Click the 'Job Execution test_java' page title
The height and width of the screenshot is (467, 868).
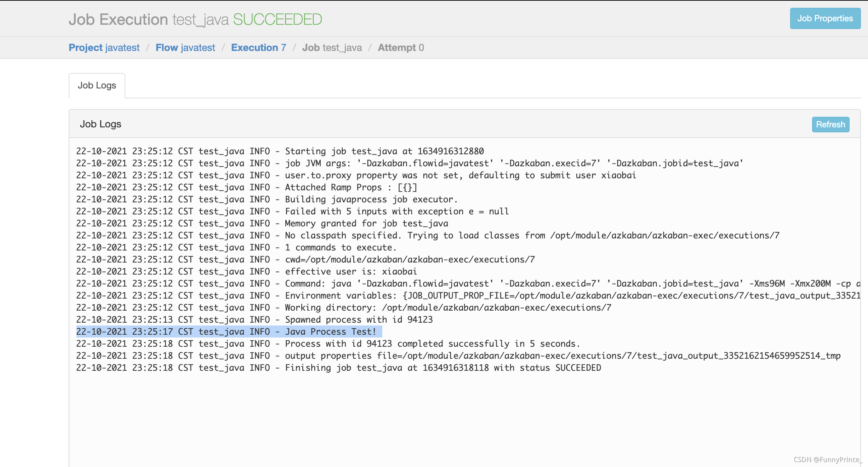[149, 19]
